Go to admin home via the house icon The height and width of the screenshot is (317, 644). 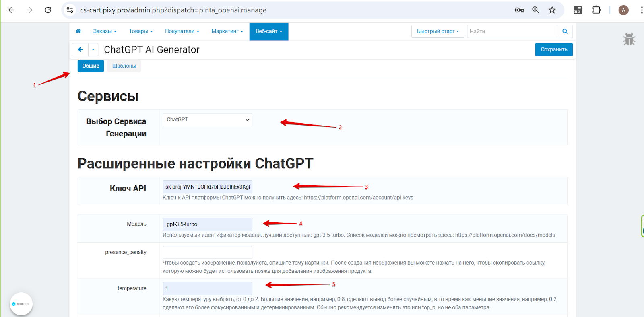coord(78,31)
